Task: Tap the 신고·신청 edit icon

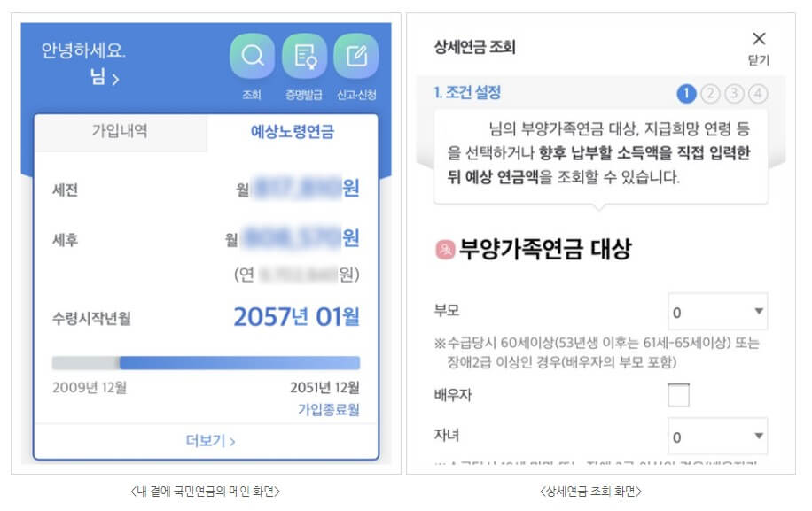Action: [x=356, y=56]
